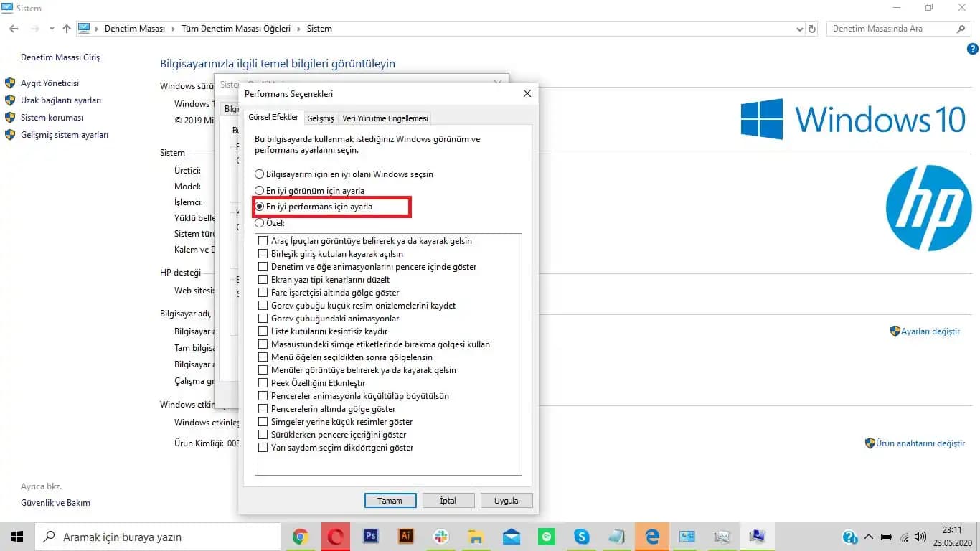Screen dimensions: 980x551
Task: Enable 'Ekran yazı tipi kenarlarını düzelt' checkbox
Action: [x=263, y=280]
